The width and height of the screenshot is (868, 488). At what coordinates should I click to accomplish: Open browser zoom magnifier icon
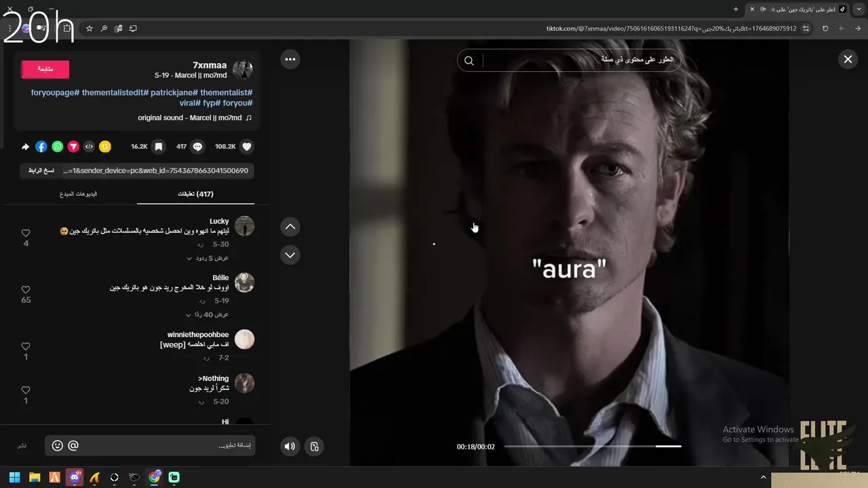coord(104,28)
